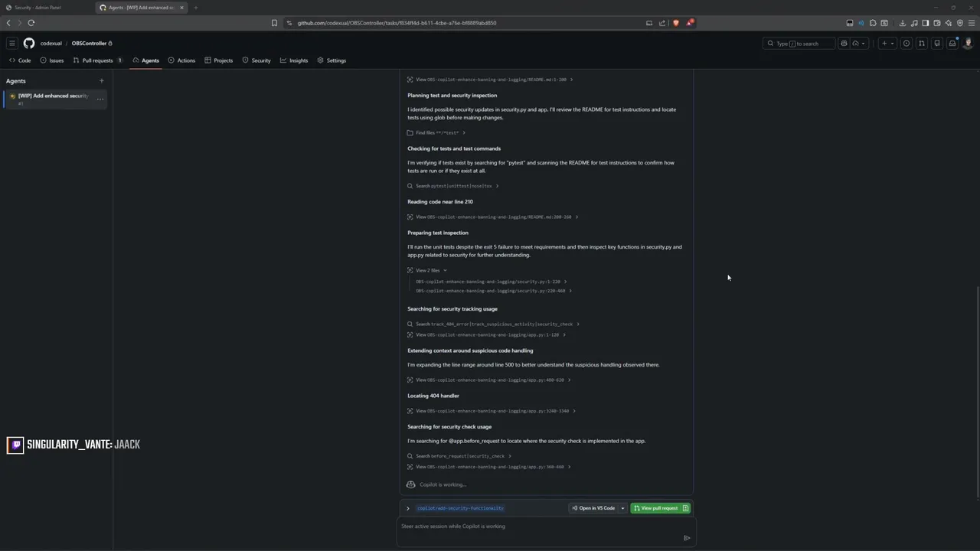
Task: Open the header repositories icon
Action: (x=937, y=44)
